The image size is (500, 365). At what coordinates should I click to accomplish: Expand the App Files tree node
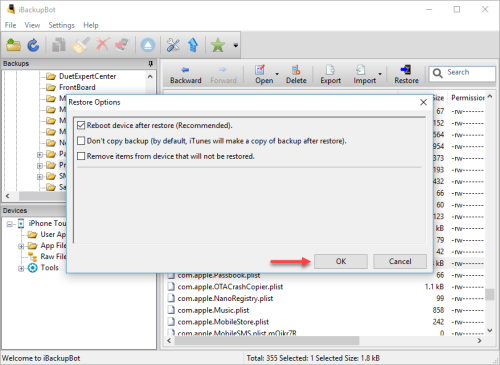(x=21, y=246)
